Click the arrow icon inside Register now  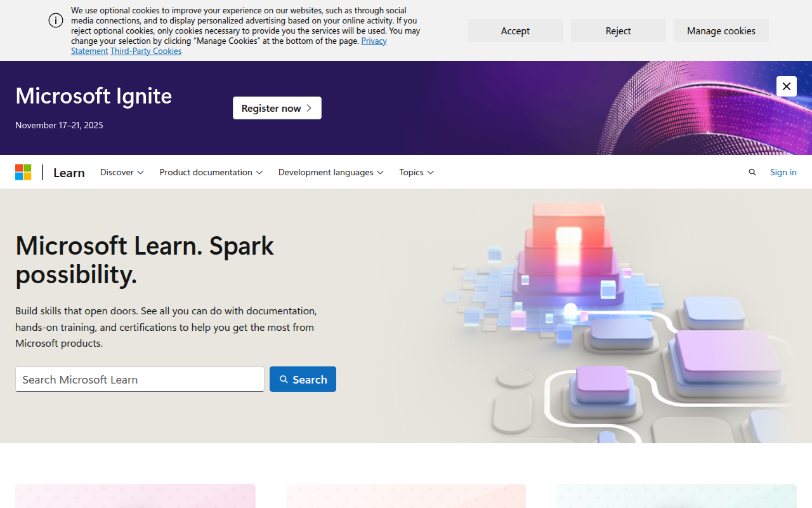pos(309,108)
